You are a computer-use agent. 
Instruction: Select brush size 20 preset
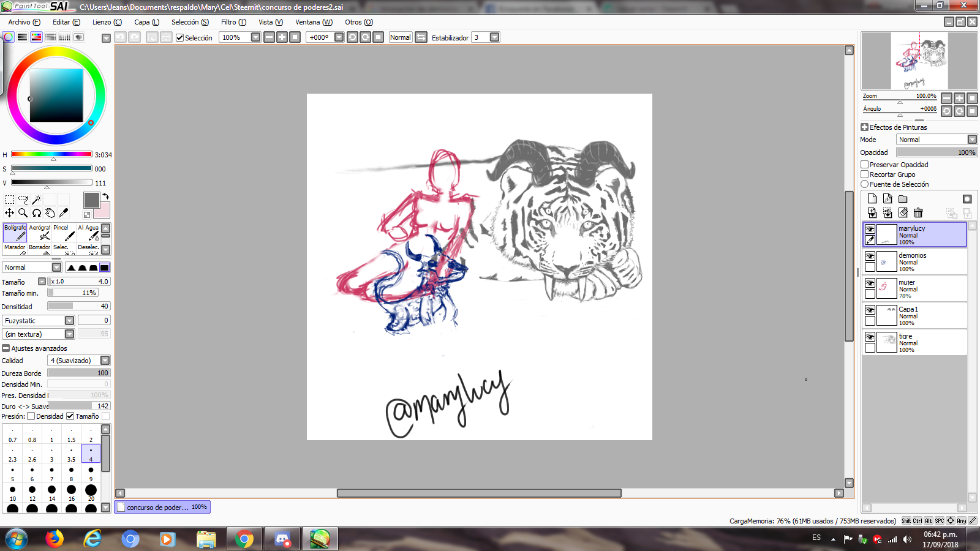(x=91, y=493)
